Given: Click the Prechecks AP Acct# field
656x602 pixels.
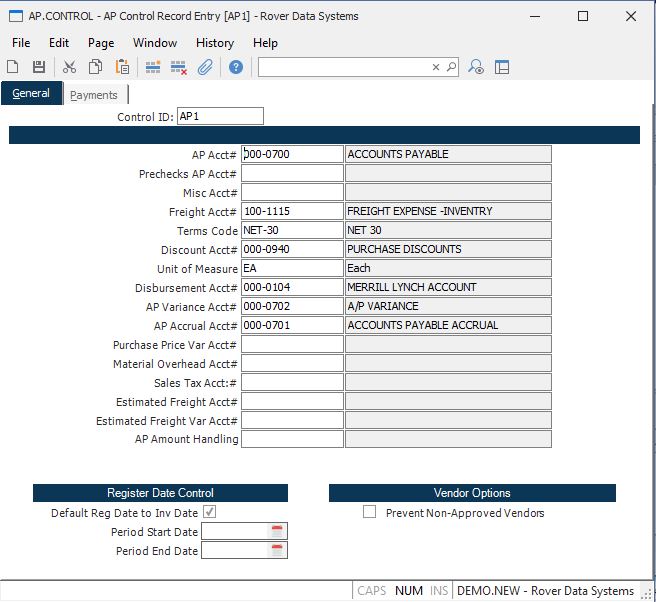Looking at the screenshot, I should [x=292, y=174].
